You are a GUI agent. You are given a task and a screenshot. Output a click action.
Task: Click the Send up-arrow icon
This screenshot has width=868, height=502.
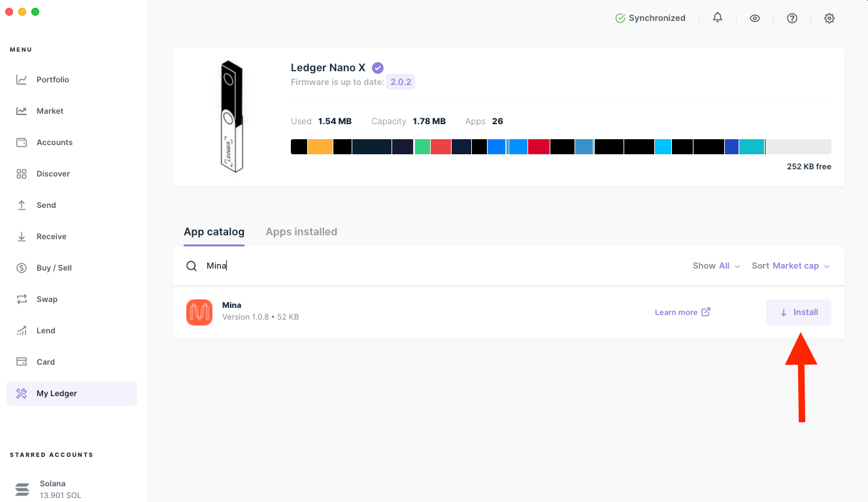[22, 205]
